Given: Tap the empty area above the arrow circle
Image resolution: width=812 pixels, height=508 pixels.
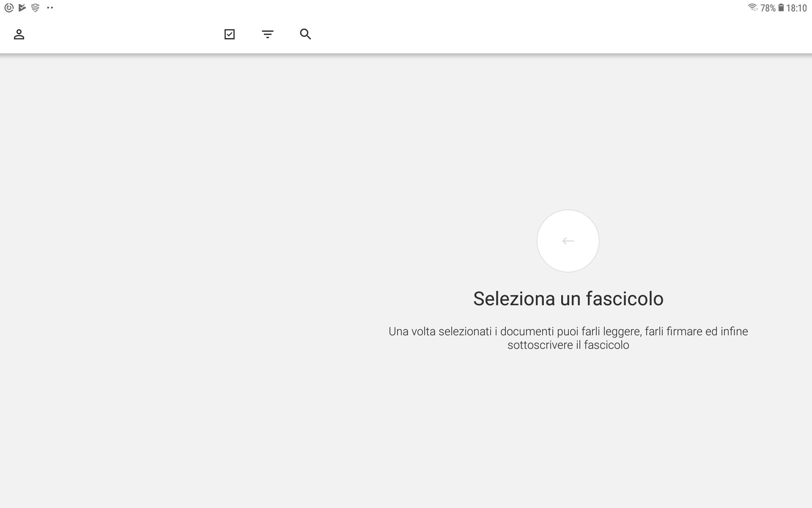Looking at the screenshot, I should coord(568,135).
